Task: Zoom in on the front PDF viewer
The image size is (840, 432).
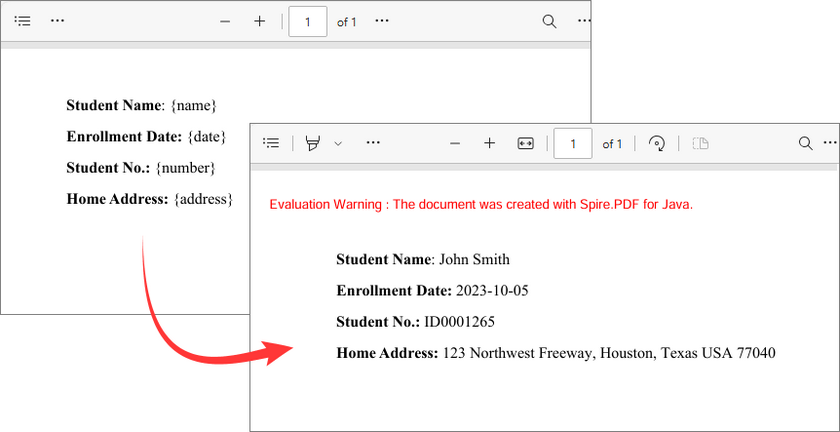Action: [489, 144]
